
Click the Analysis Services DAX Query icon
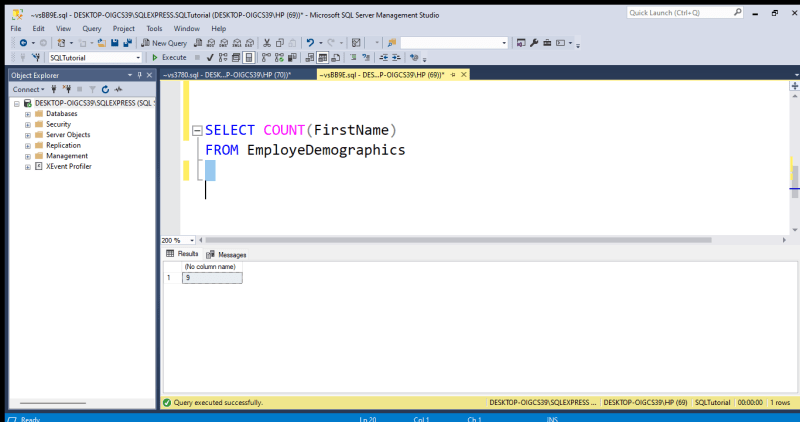tap(249, 43)
